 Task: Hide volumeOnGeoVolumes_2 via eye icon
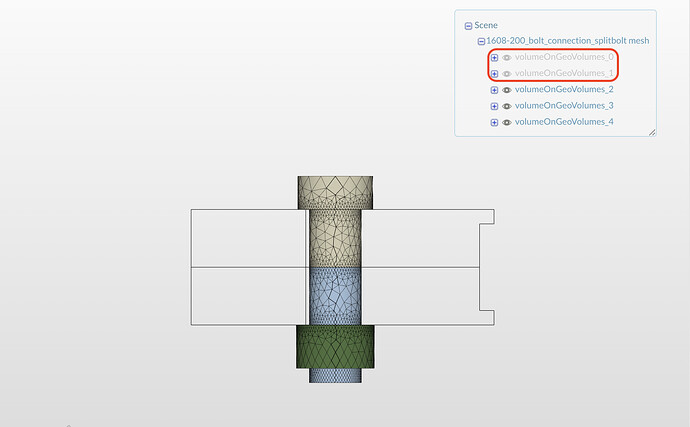(507, 90)
